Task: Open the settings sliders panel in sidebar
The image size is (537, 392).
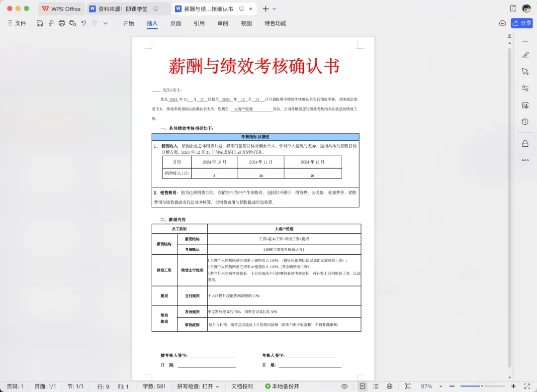Action: (526, 89)
